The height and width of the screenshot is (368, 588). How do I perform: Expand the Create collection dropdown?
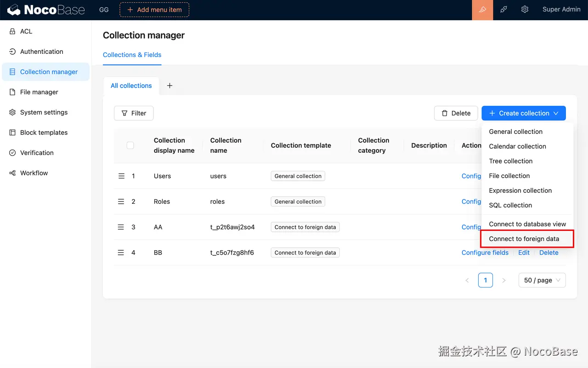tap(524, 113)
